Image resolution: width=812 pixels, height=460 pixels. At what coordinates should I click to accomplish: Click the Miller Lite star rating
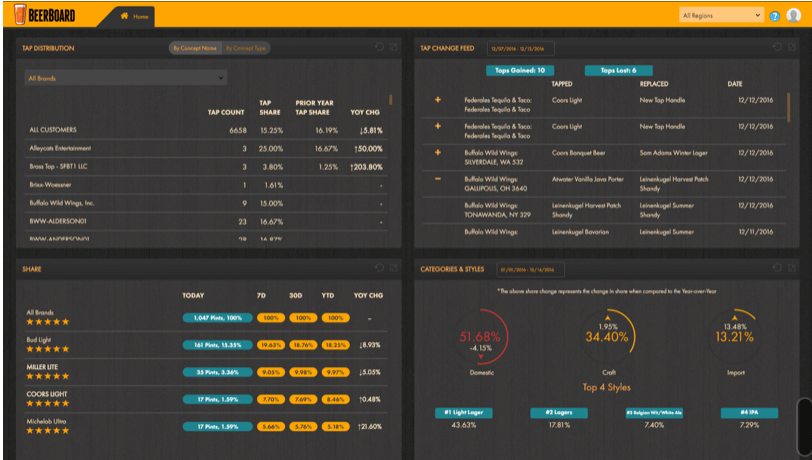pyautogui.click(x=48, y=376)
